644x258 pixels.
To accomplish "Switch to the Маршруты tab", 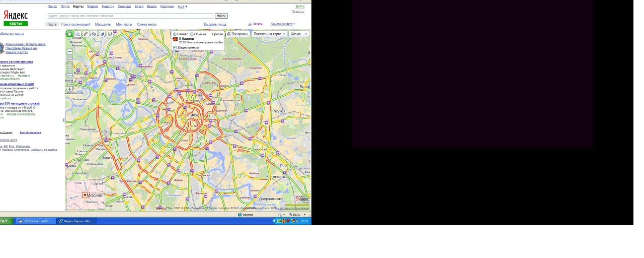I will tap(103, 24).
